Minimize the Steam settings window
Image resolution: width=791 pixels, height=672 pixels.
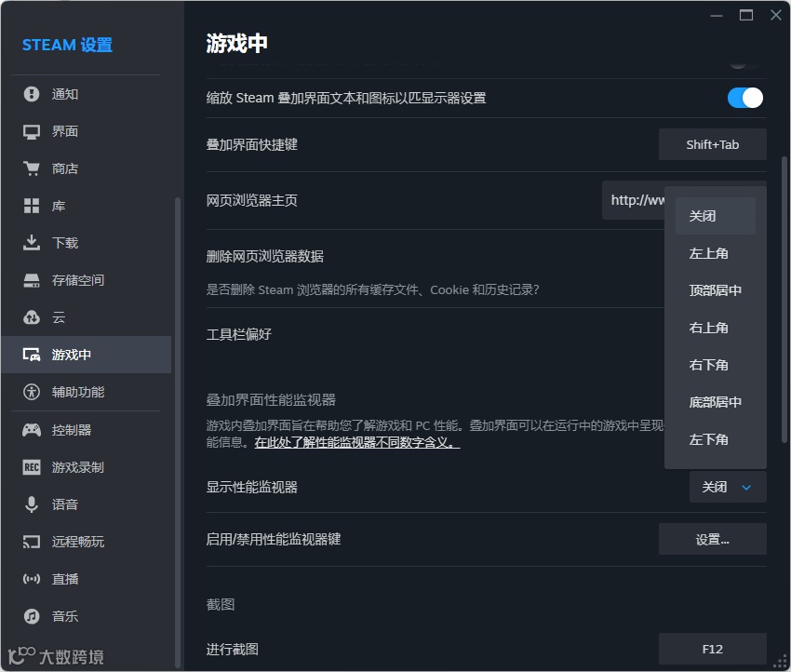717,15
